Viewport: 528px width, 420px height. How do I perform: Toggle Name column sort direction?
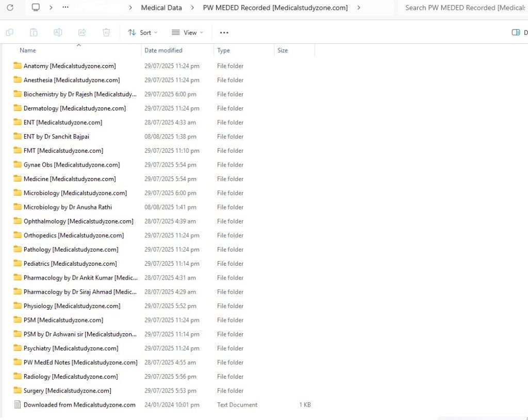coord(27,50)
